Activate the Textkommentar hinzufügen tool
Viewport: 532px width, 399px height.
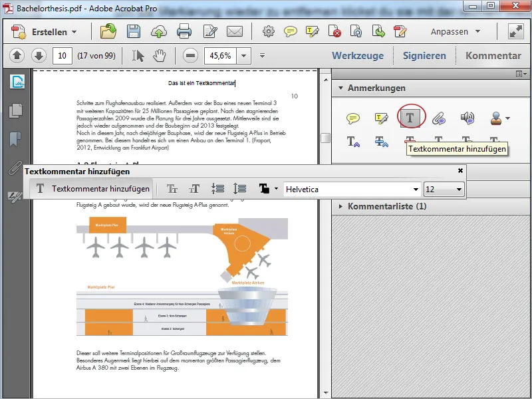pyautogui.click(x=410, y=117)
